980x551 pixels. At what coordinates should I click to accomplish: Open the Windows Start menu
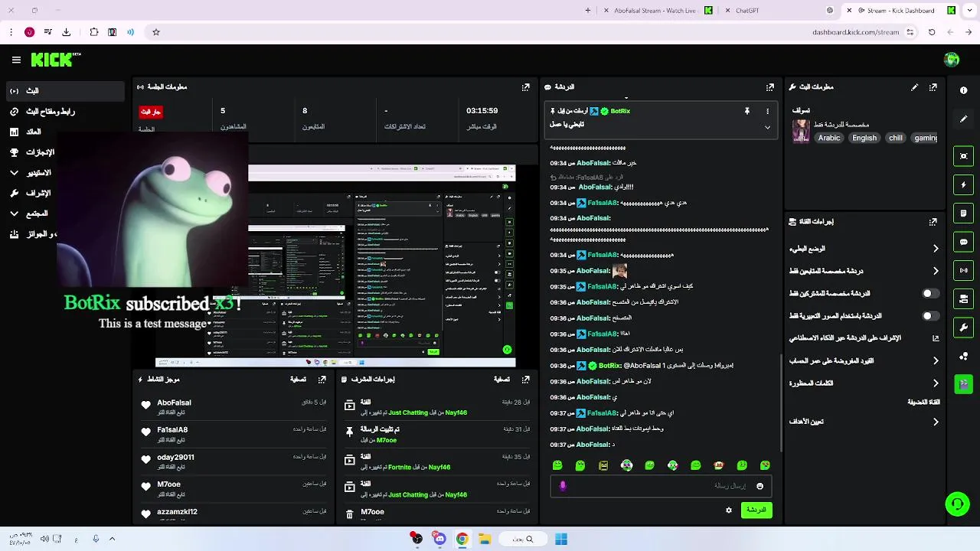click(x=560, y=539)
